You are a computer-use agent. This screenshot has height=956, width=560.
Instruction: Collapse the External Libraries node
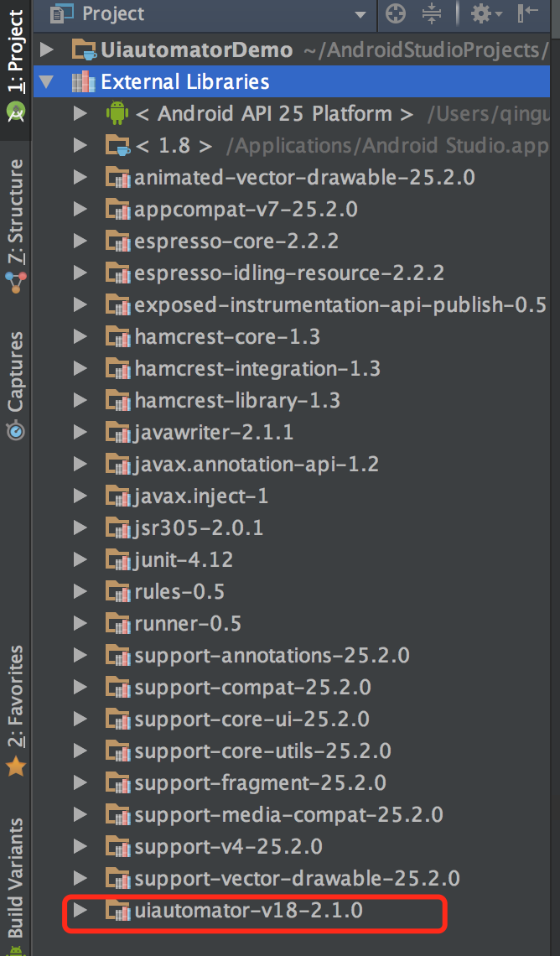click(x=47, y=81)
